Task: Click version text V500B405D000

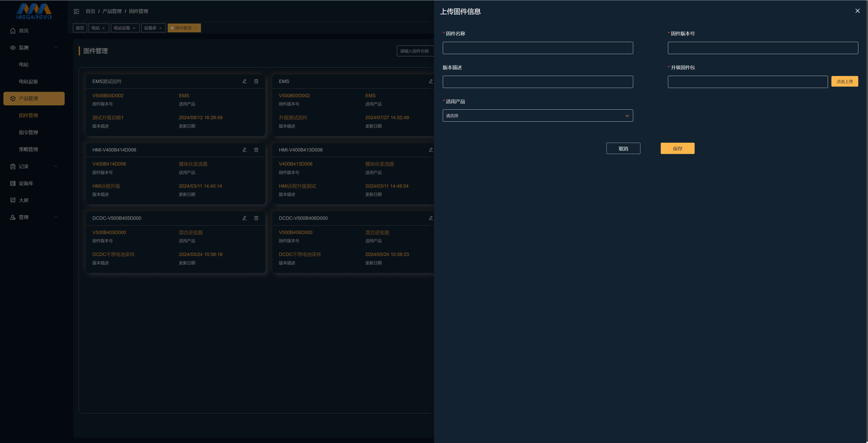Action: 109,233
